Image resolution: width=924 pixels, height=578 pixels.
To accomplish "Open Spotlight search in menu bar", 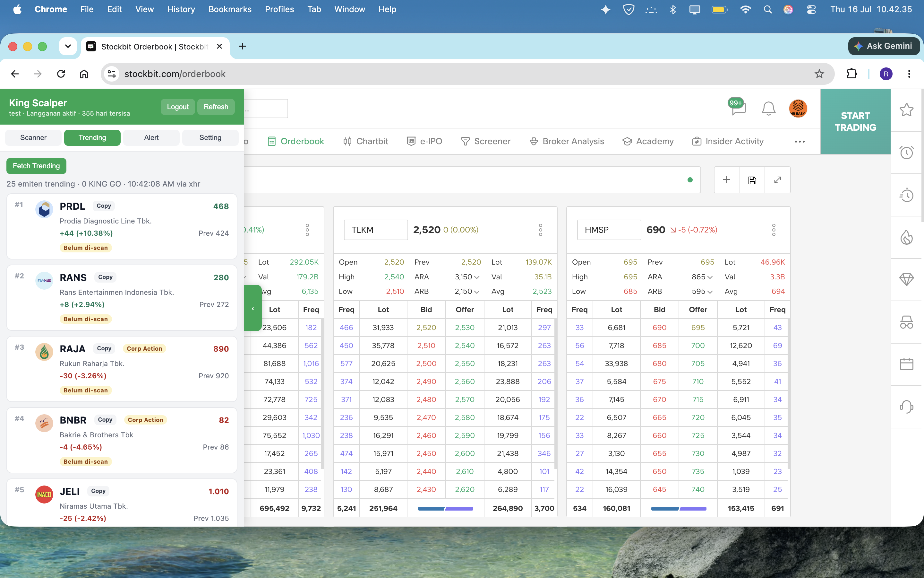I will coord(767,9).
